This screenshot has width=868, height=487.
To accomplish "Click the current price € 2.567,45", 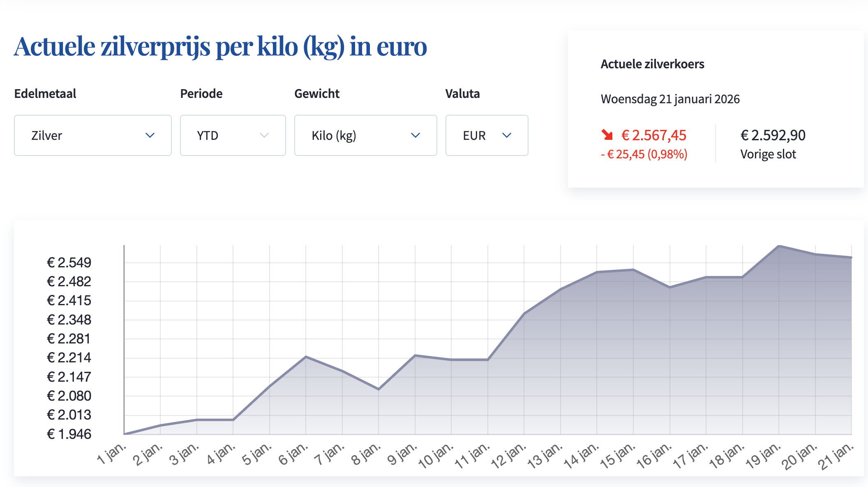I will click(653, 135).
